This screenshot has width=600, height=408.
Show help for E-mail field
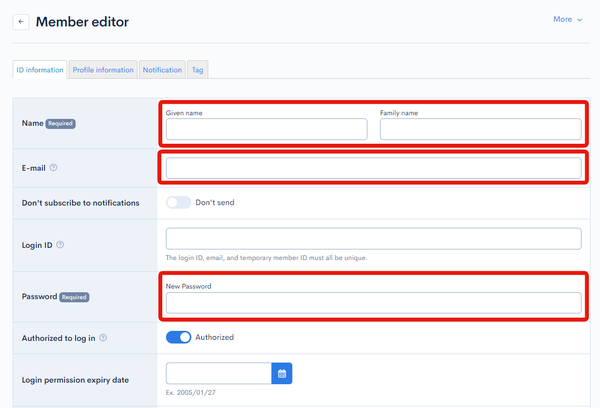(54, 168)
